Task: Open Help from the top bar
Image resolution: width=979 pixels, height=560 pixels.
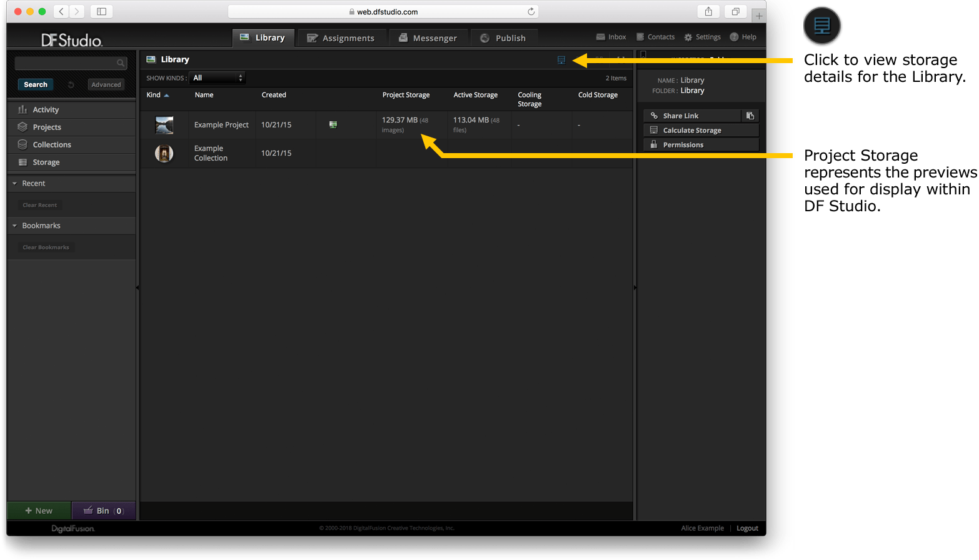Action: click(743, 37)
